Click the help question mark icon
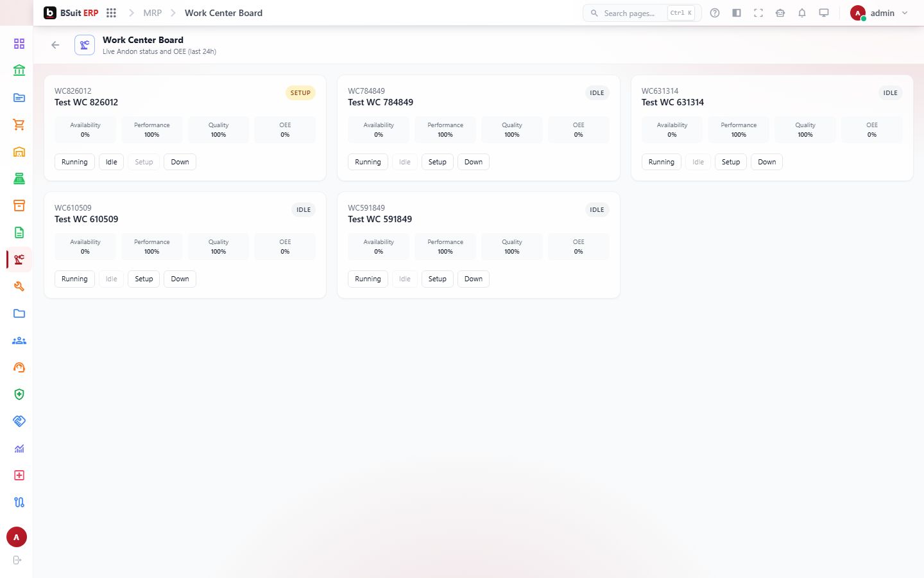Image resolution: width=924 pixels, height=578 pixels. coord(715,13)
